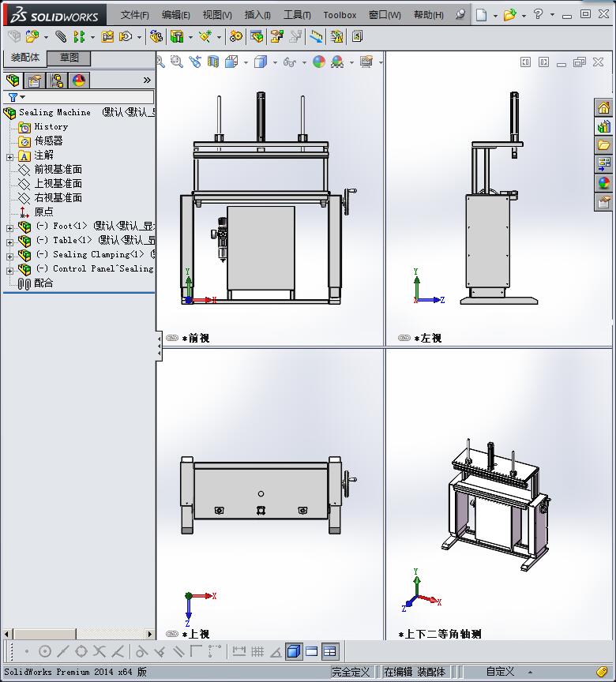Image resolution: width=616 pixels, height=682 pixels.
Task: Click the DisplayManager color ball icon
Action: [79, 81]
